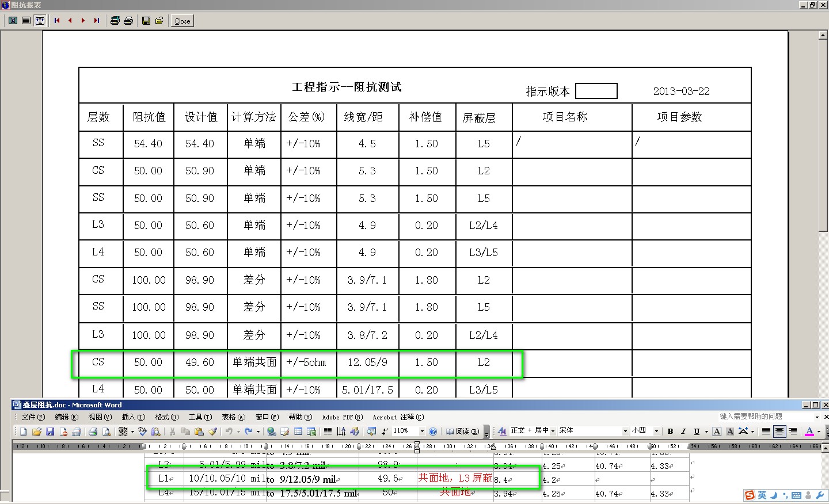Open style dropdown showing 正文 + 居中
829x504 pixels.
pos(553,431)
